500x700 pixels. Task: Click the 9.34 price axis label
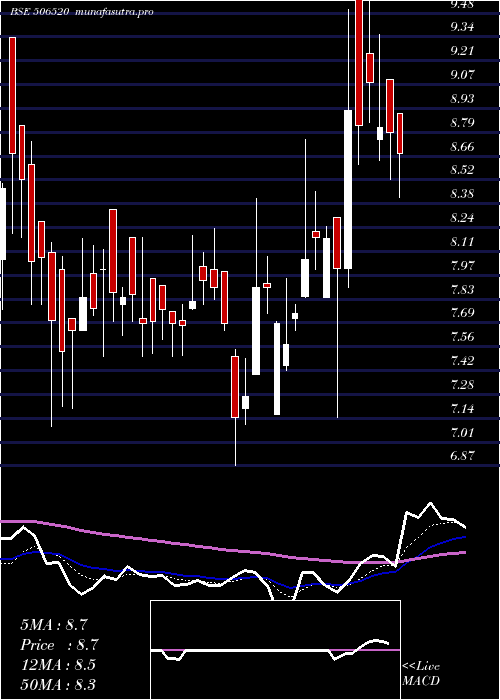pyautogui.click(x=462, y=27)
